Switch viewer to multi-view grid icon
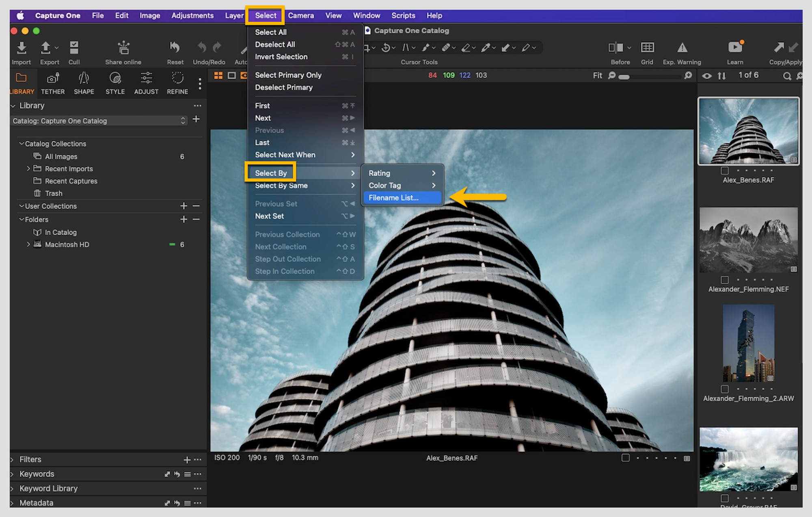This screenshot has width=812, height=517. pyautogui.click(x=218, y=76)
